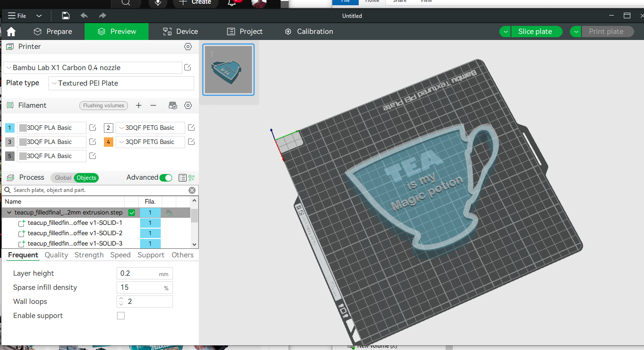Click the undo arrow icon

84,16
